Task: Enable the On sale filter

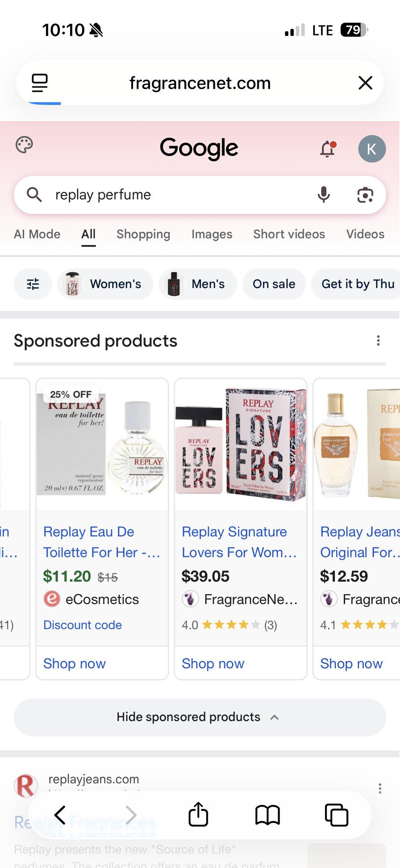Action: click(274, 284)
